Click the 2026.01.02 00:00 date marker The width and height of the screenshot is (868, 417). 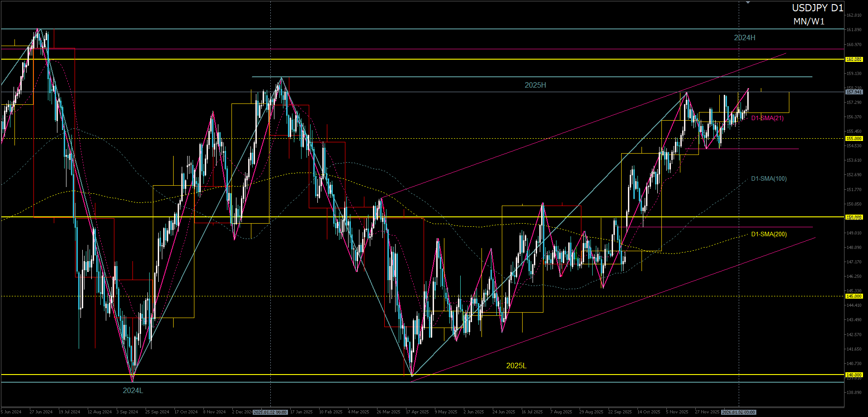(x=739, y=412)
